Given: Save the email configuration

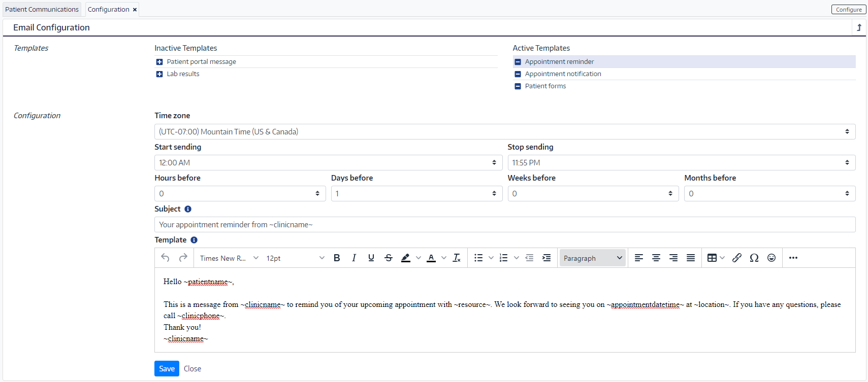Looking at the screenshot, I should 167,368.
